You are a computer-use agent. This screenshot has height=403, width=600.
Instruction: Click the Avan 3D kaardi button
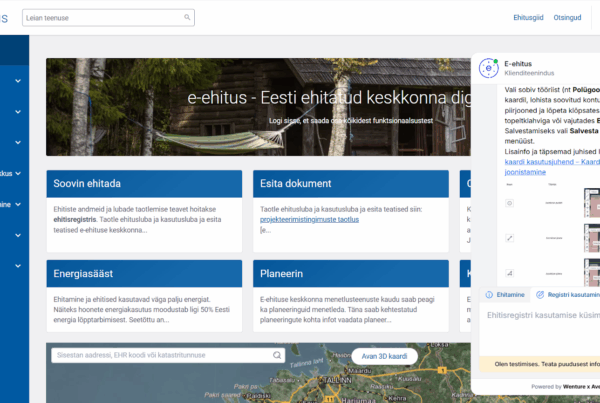(x=384, y=356)
